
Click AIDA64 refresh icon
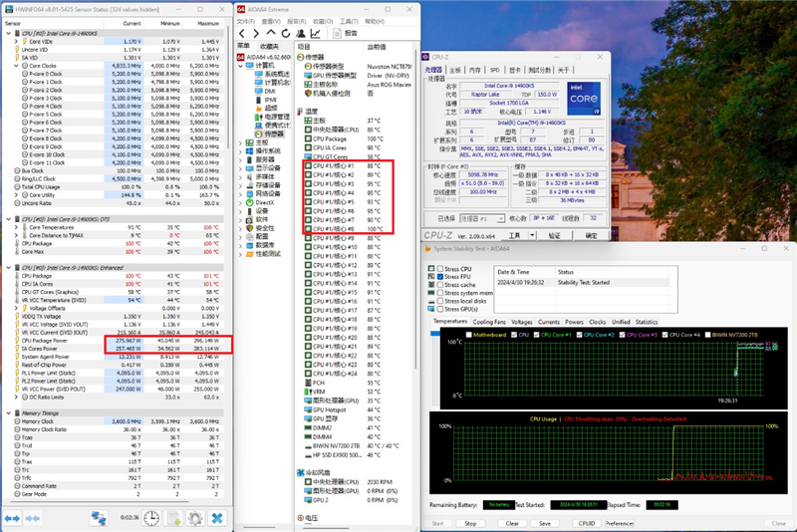(x=286, y=34)
